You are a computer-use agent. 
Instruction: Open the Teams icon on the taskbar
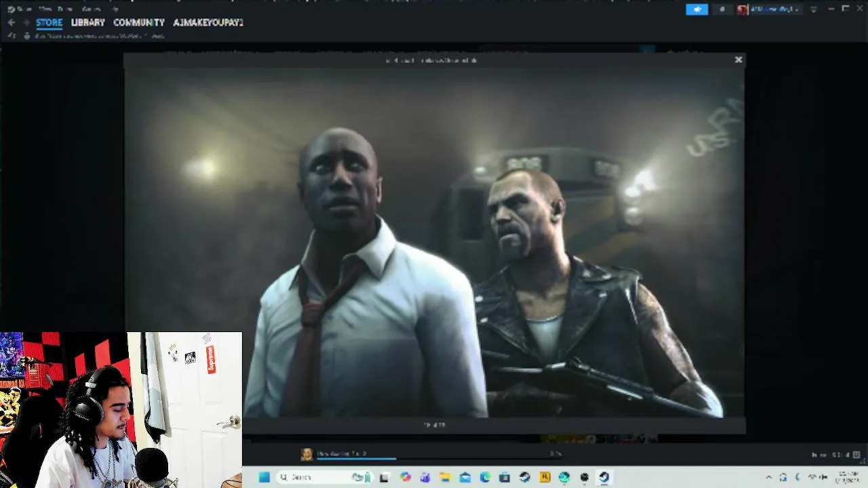pos(425,477)
